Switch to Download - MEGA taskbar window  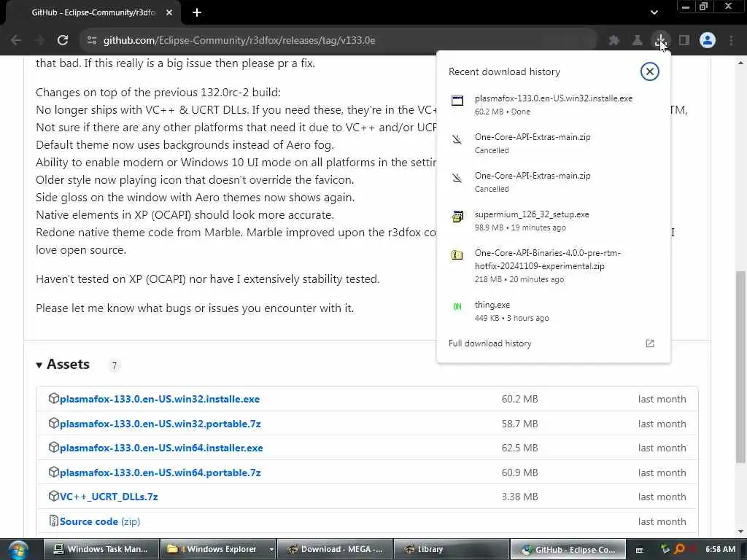(x=335, y=549)
